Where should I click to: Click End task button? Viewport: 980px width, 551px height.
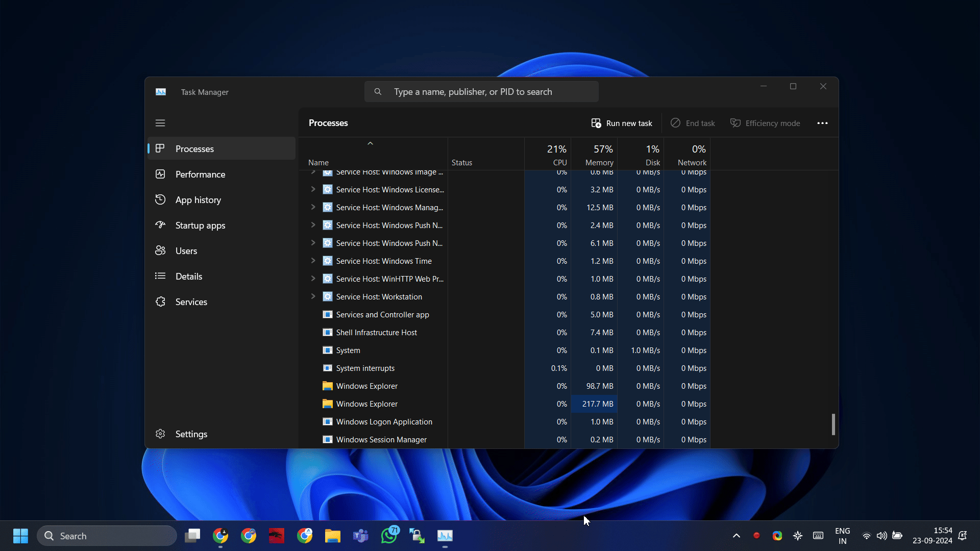(x=693, y=123)
